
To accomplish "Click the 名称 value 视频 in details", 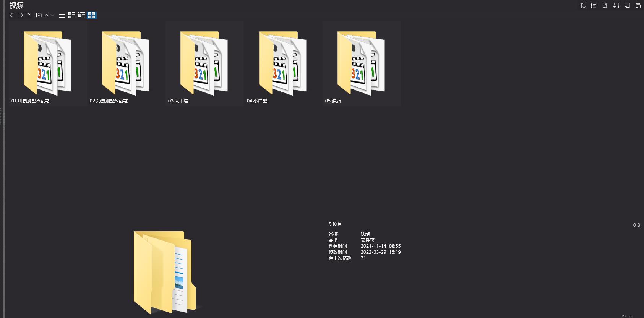I will [365, 234].
